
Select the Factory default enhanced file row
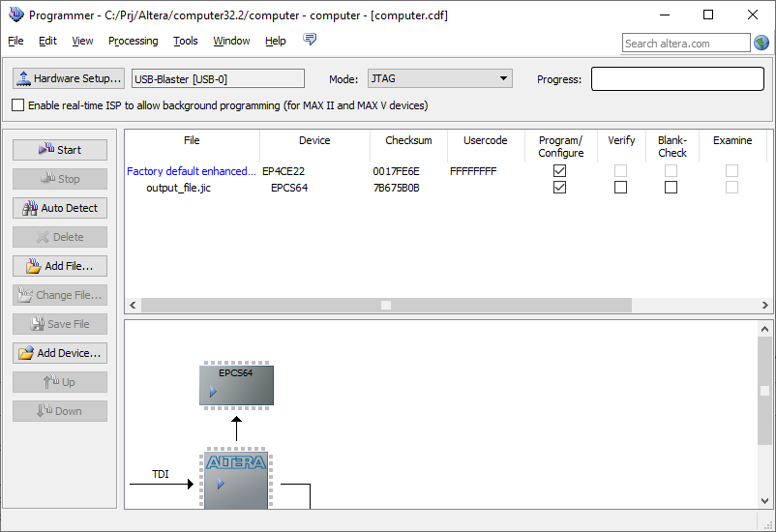(x=191, y=171)
